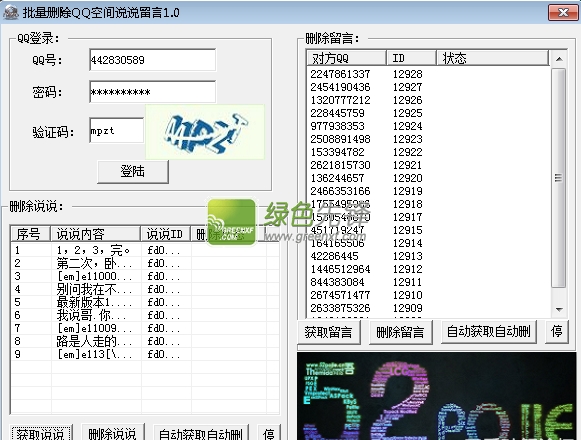Click the 删除说说 button
The height and width of the screenshot is (440, 581).
tap(112, 433)
